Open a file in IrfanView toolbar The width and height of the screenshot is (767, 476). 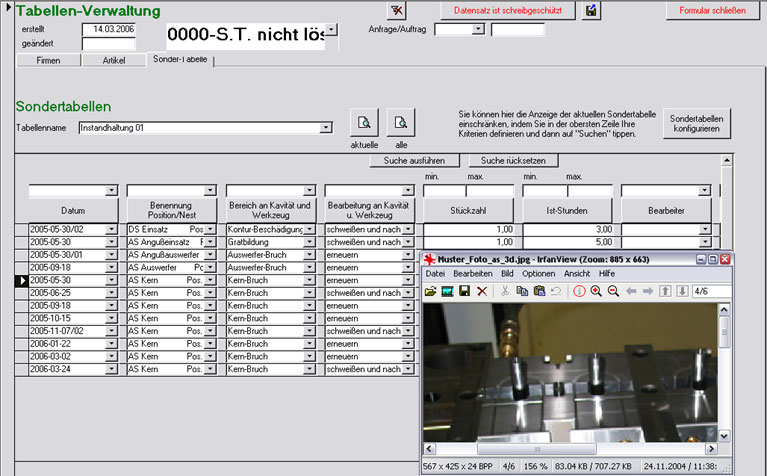[x=430, y=292]
